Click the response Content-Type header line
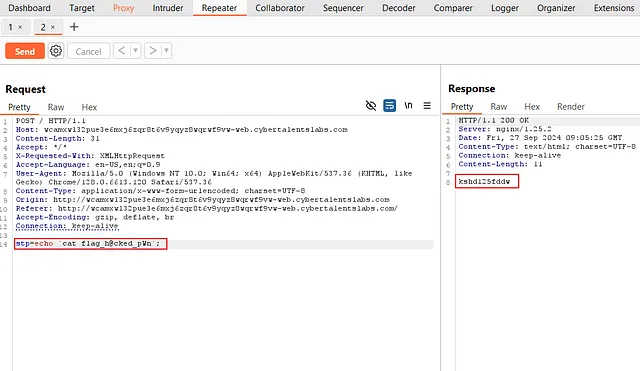 click(x=547, y=147)
